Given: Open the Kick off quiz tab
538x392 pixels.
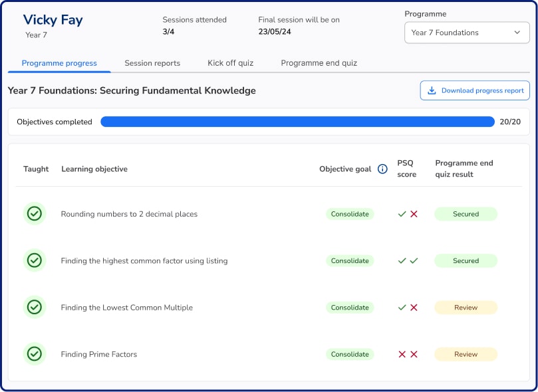Looking at the screenshot, I should click(x=230, y=63).
